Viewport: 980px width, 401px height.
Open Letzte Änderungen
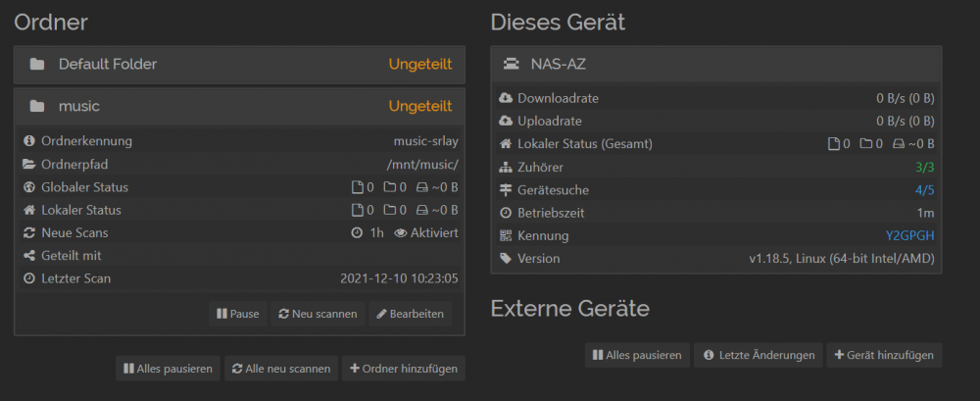759,355
